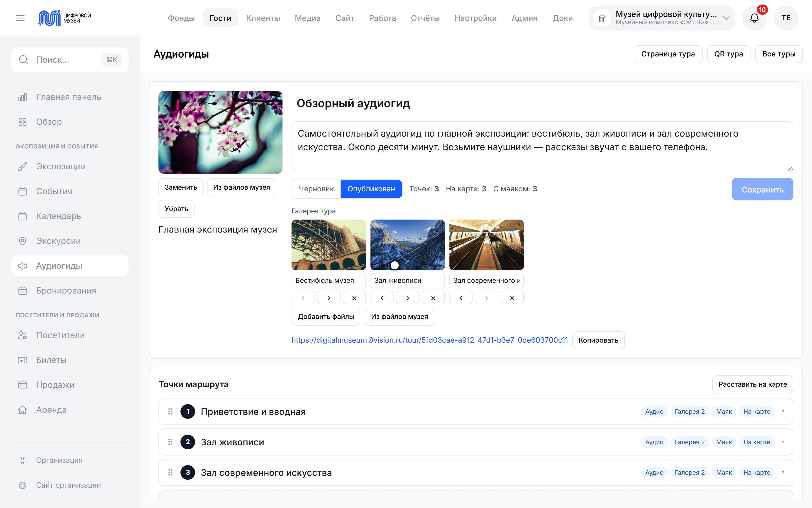Go to Экспозиции in sidebar
812x508 pixels.
[70, 167]
